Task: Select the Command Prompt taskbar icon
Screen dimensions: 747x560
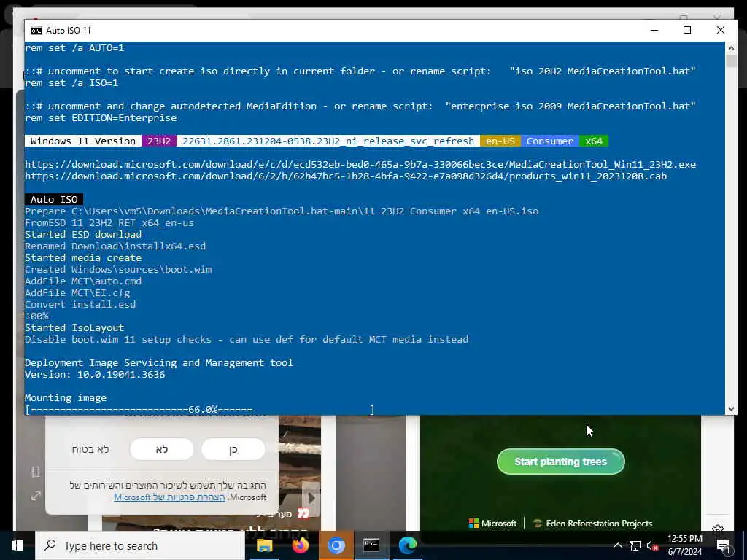Action: point(371,545)
